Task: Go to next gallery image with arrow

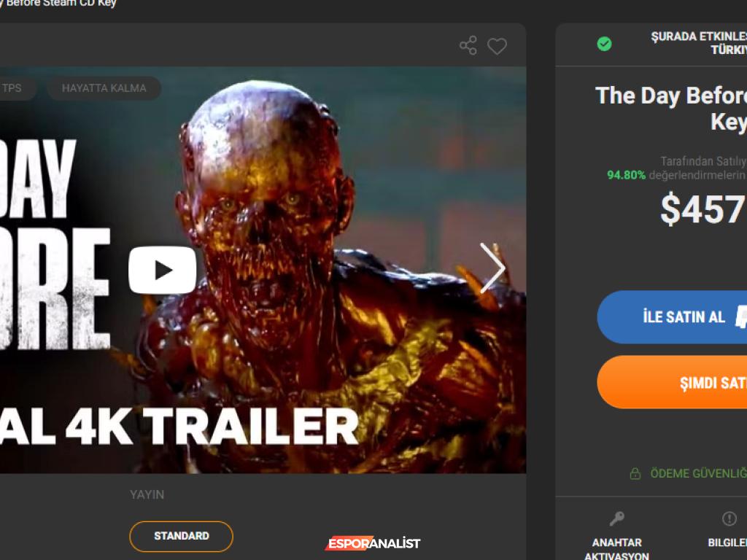Action: coord(492,268)
